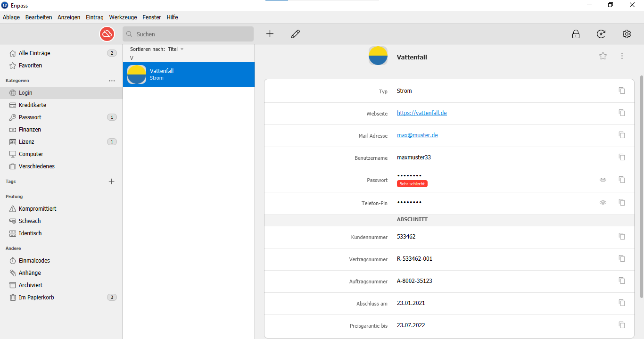Image resolution: width=644 pixels, height=339 pixels.
Task: Open Schwach password audit list
Action: coord(61,221)
